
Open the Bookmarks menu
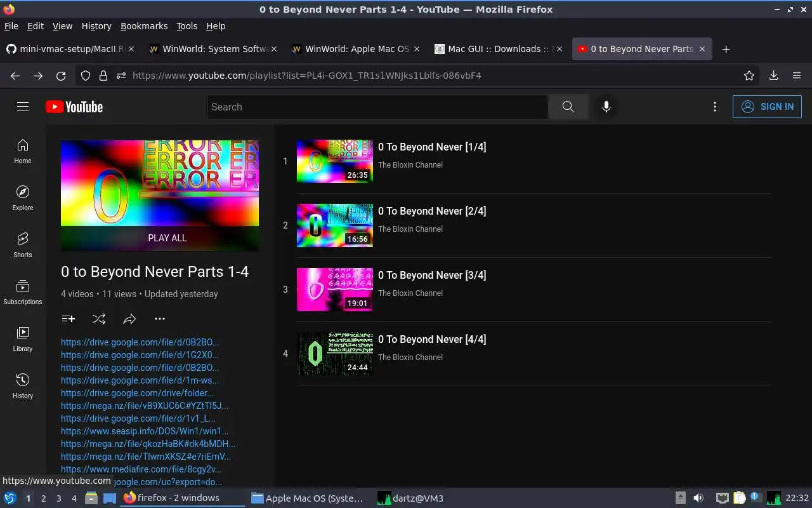tap(144, 26)
